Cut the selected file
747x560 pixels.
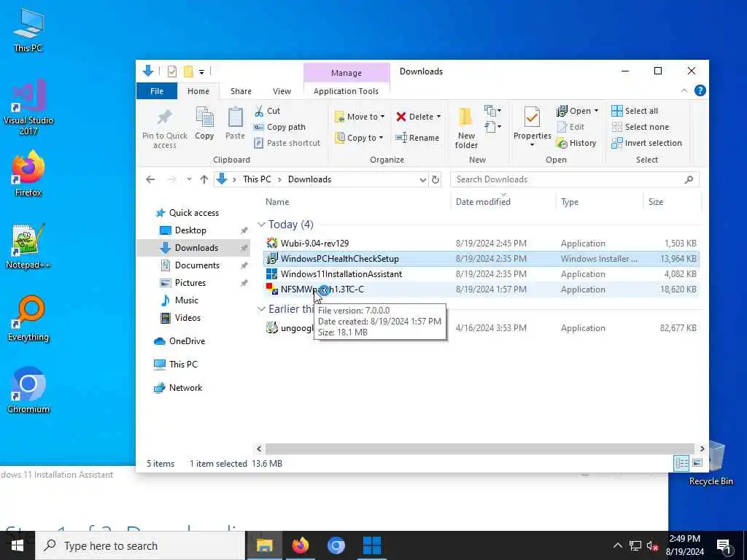click(x=267, y=111)
